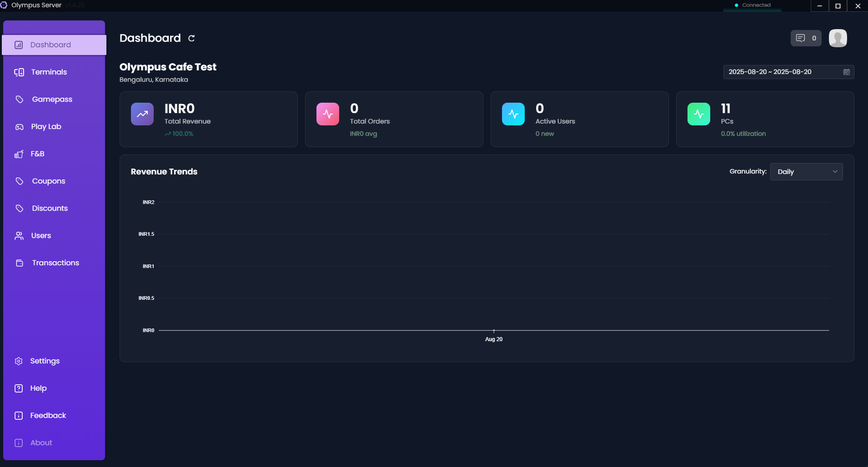Select the Discounts tag icon
Screen dimensions: 868x467
tap(20, 208)
